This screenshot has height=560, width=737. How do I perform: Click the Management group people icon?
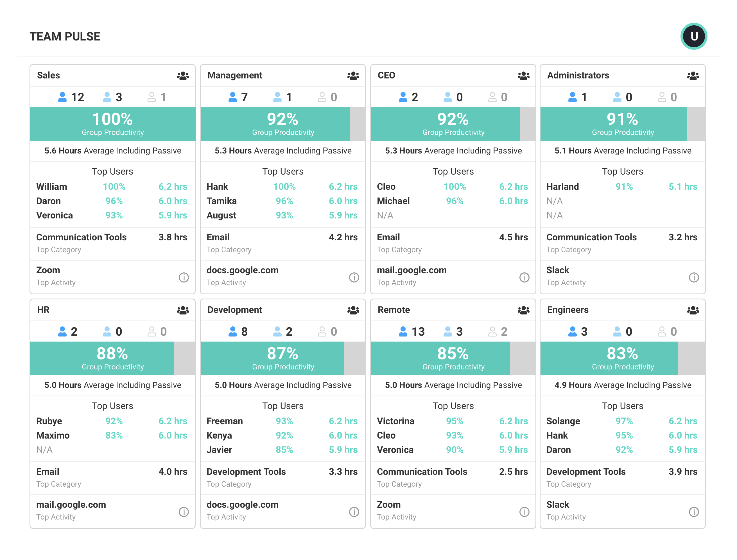(353, 76)
